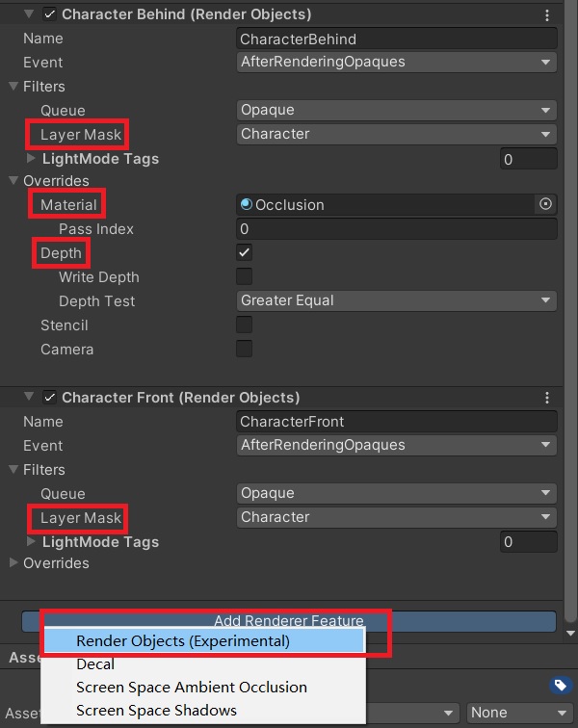Open Layer Mask dropdown for Character Behind
This screenshot has height=728, width=578.
[x=396, y=134]
